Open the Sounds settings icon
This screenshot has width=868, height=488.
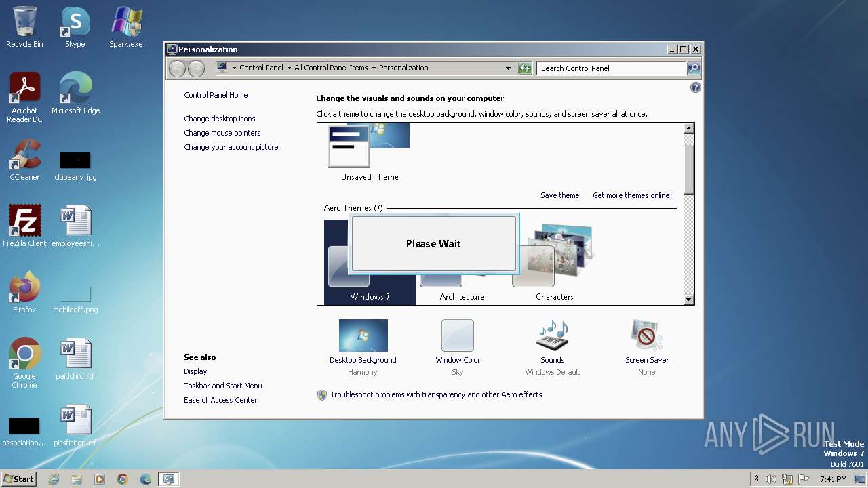pyautogui.click(x=553, y=335)
